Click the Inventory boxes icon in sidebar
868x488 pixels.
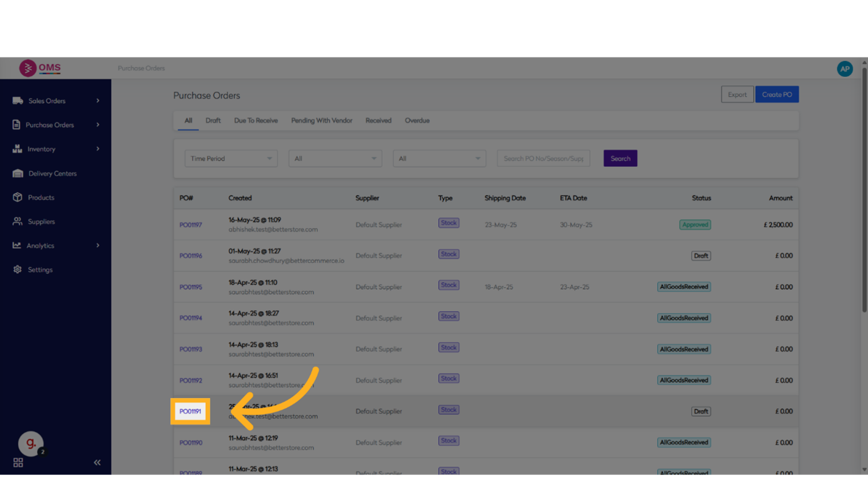click(17, 149)
